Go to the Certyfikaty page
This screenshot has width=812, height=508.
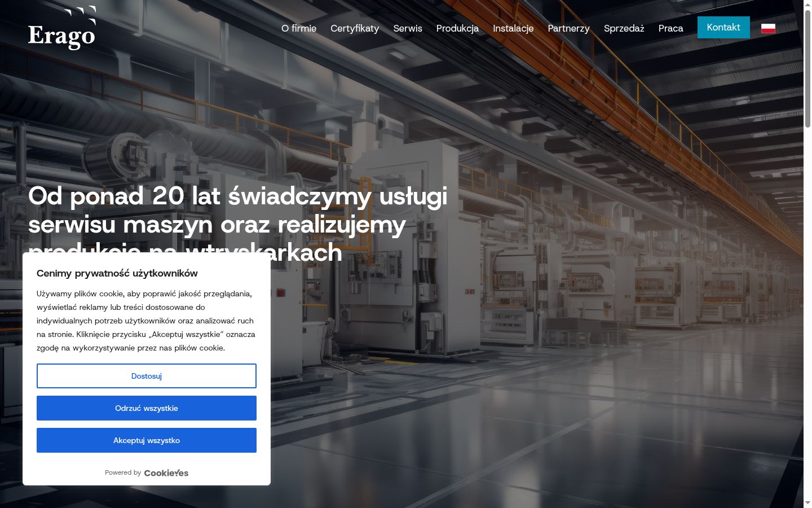355,28
